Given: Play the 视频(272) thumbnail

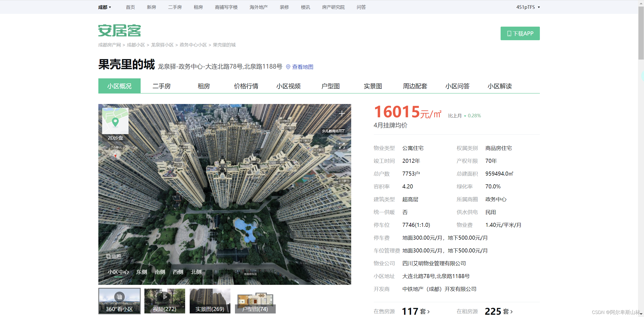Looking at the screenshot, I should pos(165,301).
